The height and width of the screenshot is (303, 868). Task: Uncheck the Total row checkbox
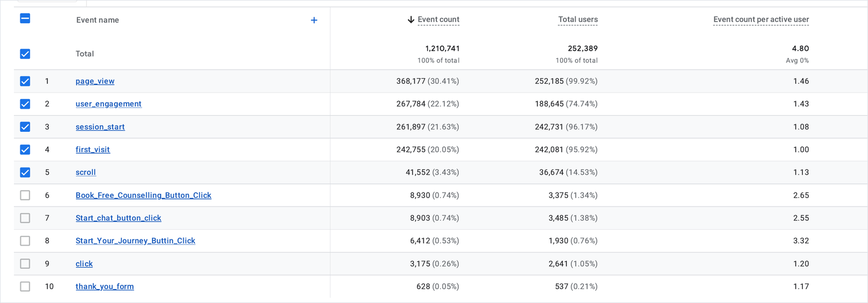25,54
